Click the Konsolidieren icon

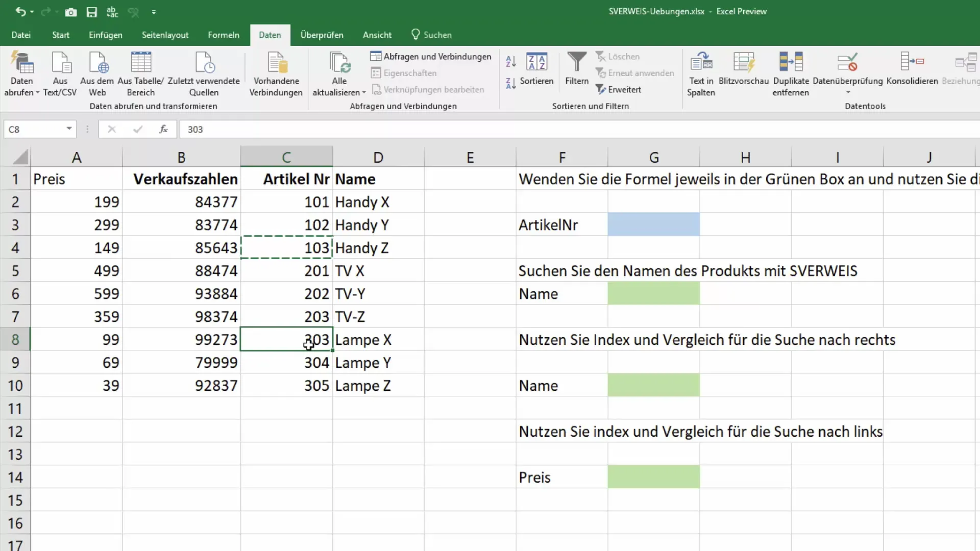(912, 69)
